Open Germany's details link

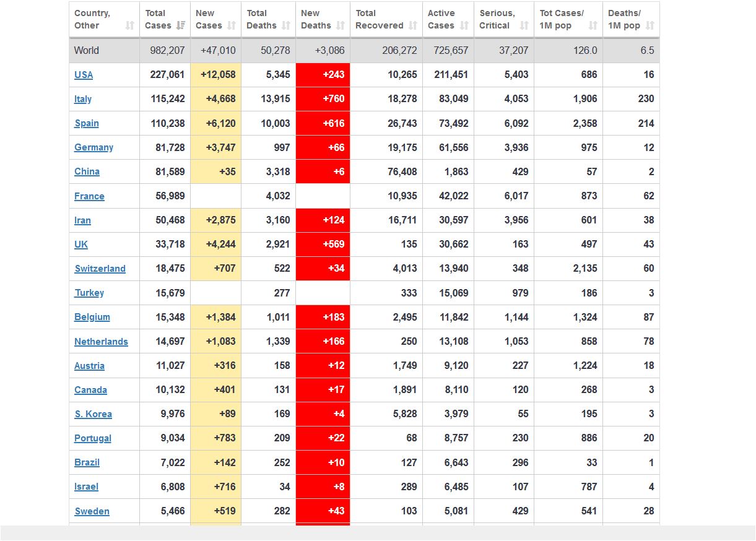tap(93, 147)
